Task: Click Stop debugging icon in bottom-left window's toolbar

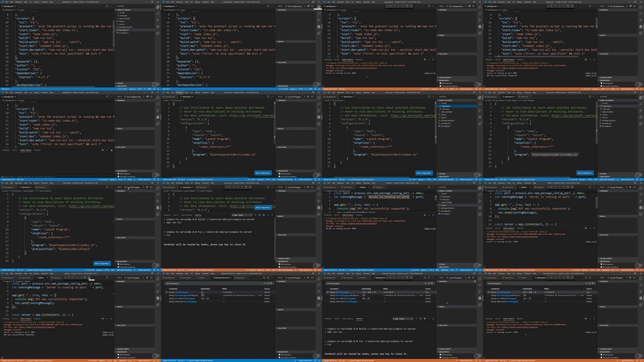Action: pyautogui.click(x=89, y=277)
